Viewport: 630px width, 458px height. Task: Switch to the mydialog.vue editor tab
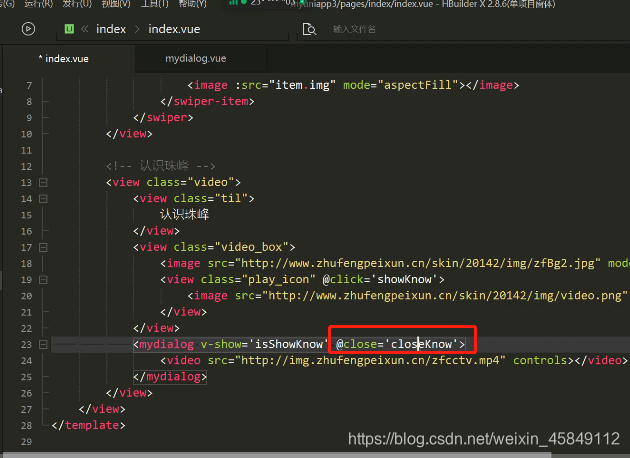click(x=196, y=59)
